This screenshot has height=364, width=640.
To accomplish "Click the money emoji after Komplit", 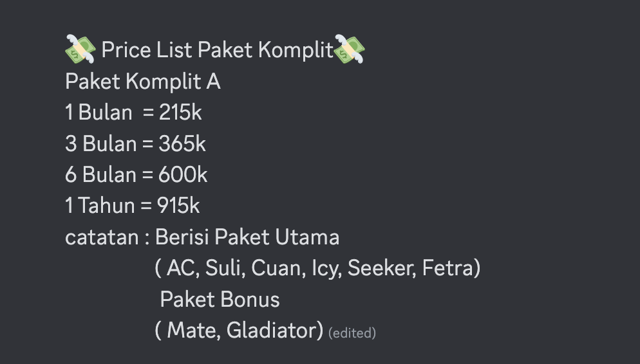I will (350, 50).
